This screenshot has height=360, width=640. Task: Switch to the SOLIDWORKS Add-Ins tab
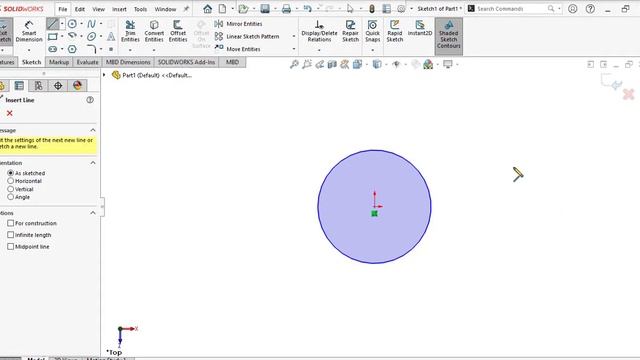pyautogui.click(x=187, y=62)
